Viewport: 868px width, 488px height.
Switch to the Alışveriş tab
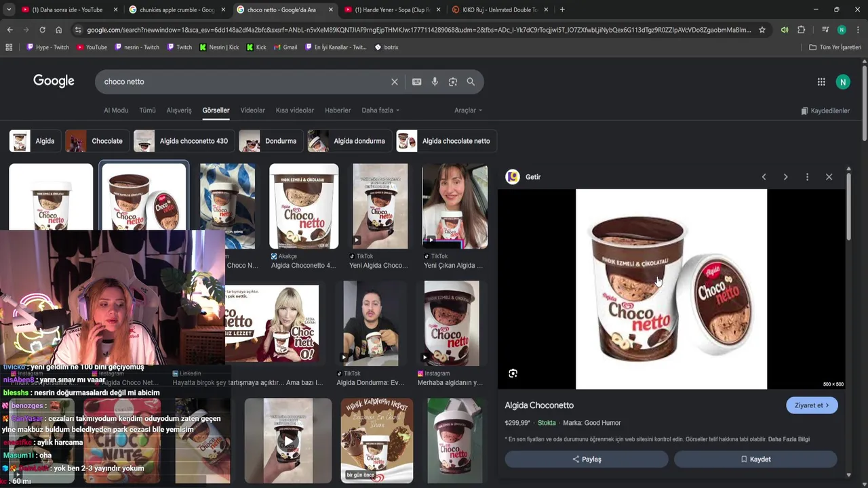coord(179,110)
